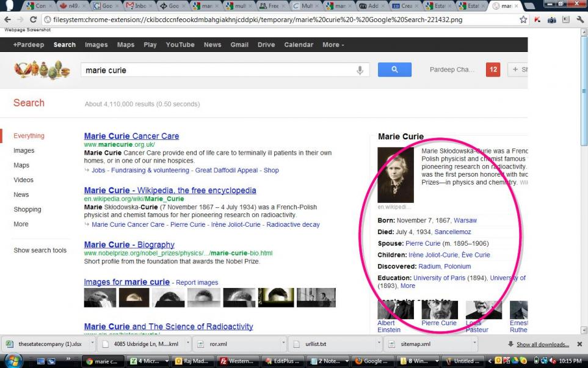
Task: Open the 'Untitled ...' taskbar window
Action: 463,361
